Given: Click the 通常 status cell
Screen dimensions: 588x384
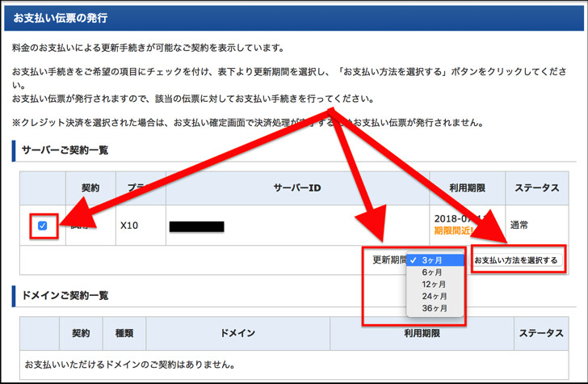Looking at the screenshot, I should coord(537,226).
